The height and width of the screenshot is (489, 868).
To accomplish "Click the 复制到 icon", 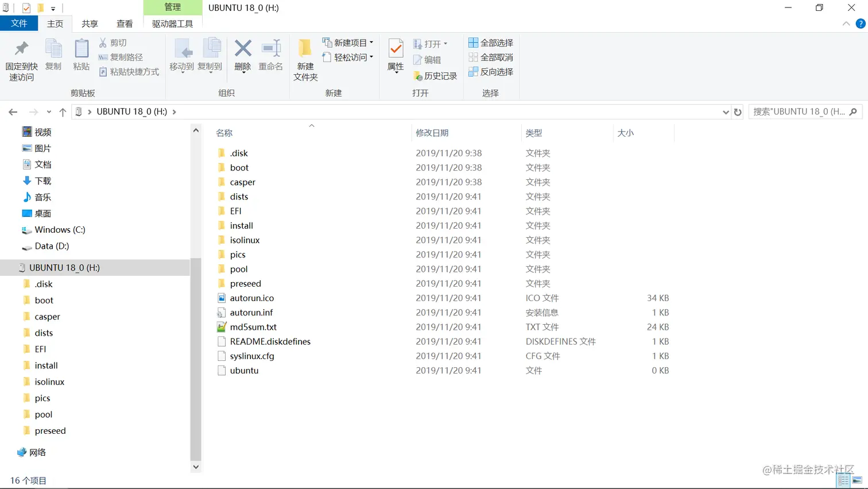I will click(x=211, y=49).
